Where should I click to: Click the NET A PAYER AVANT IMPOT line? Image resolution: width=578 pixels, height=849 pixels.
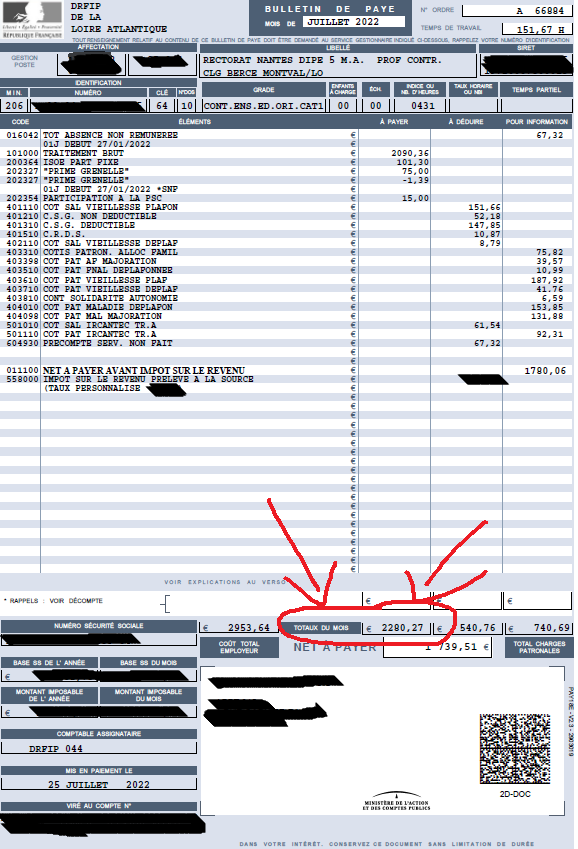tap(286, 370)
